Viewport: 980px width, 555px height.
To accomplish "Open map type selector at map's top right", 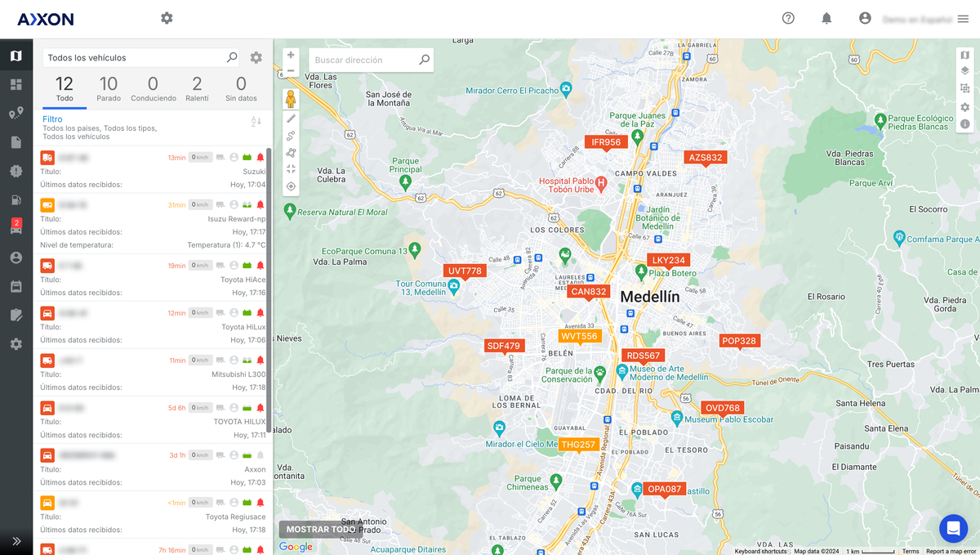I will pos(964,56).
